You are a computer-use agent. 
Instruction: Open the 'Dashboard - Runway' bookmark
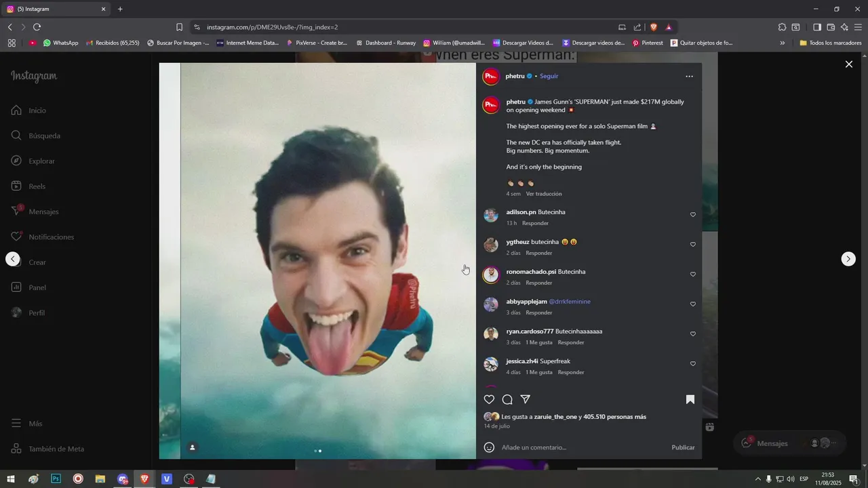(386, 43)
